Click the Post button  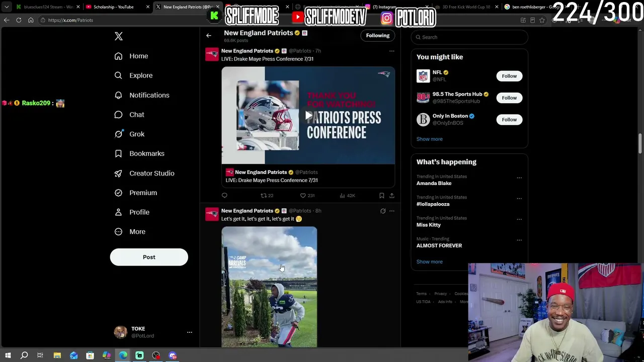pyautogui.click(x=149, y=257)
